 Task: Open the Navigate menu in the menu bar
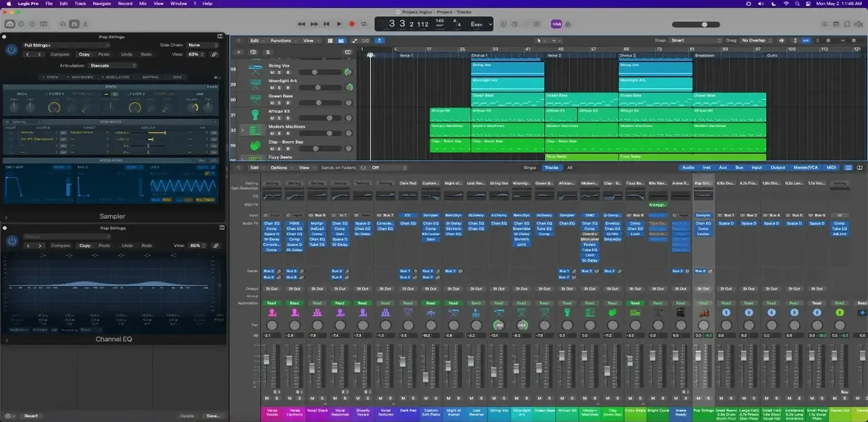coord(102,4)
